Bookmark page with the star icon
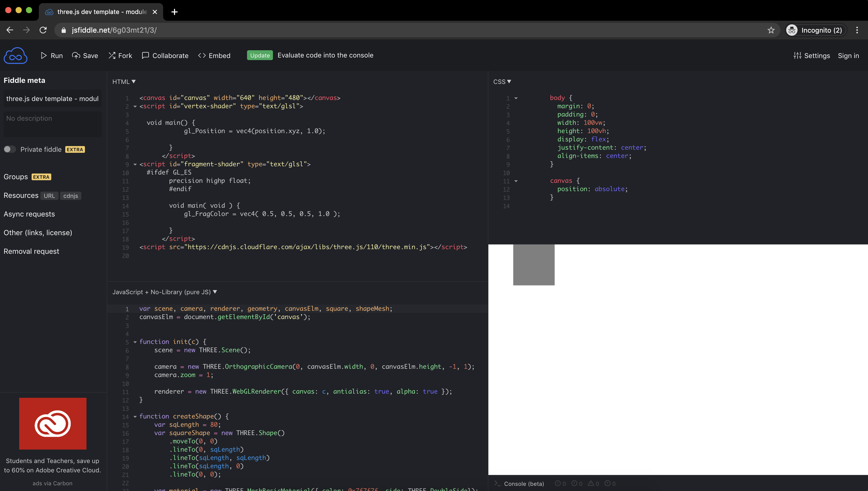Image resolution: width=868 pixels, height=491 pixels. [771, 30]
